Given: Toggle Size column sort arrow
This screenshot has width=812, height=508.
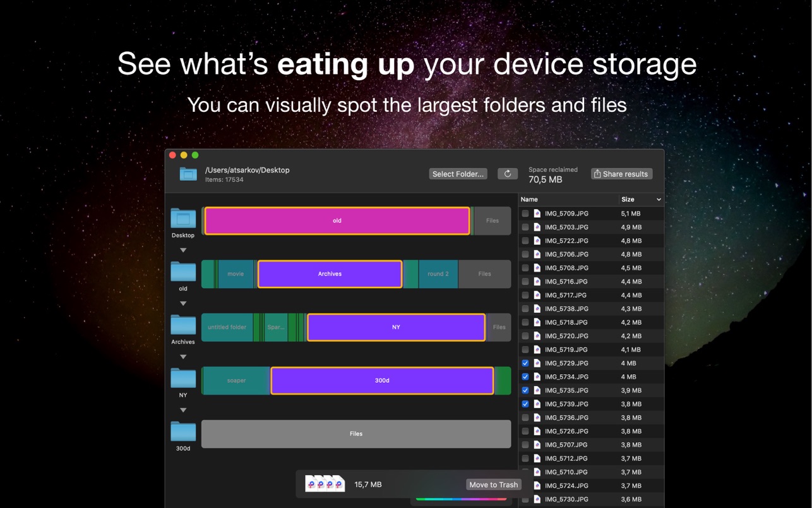Looking at the screenshot, I should tap(659, 200).
